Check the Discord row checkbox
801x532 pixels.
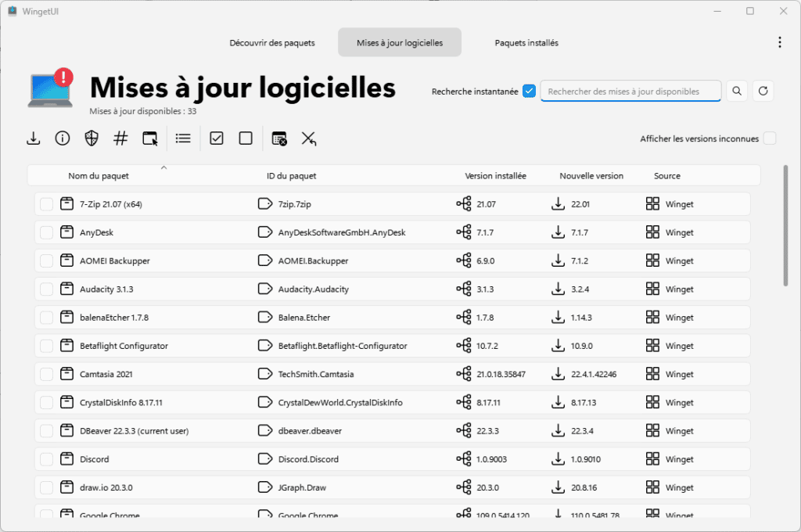click(46, 459)
